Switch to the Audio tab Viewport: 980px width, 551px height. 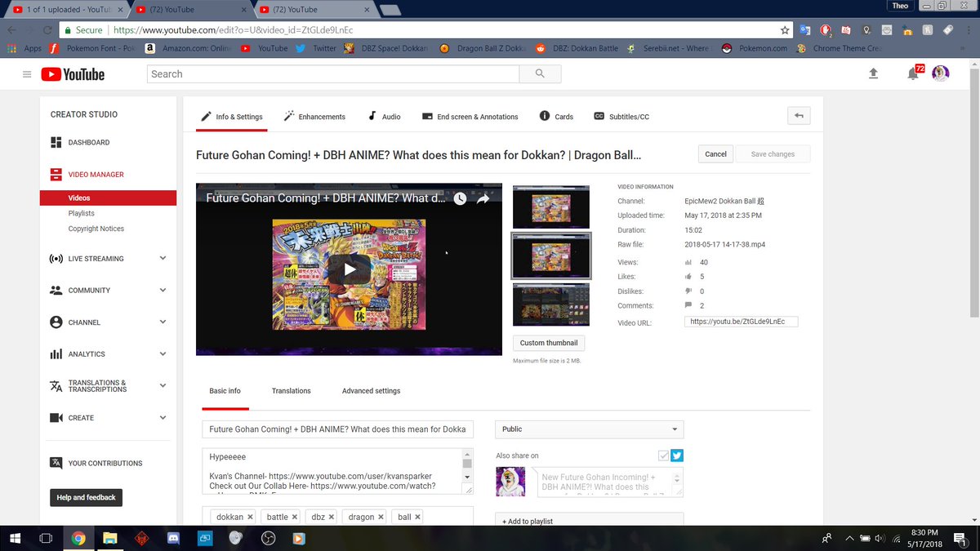point(384,117)
